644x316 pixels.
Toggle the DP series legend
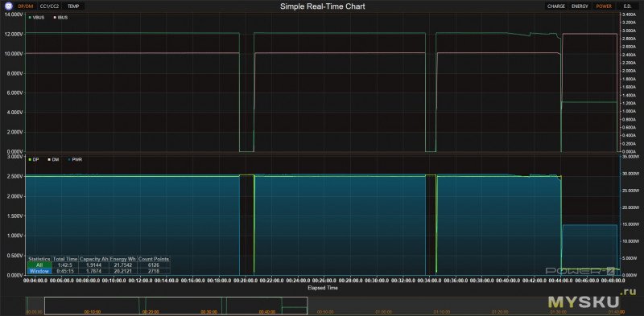34,159
